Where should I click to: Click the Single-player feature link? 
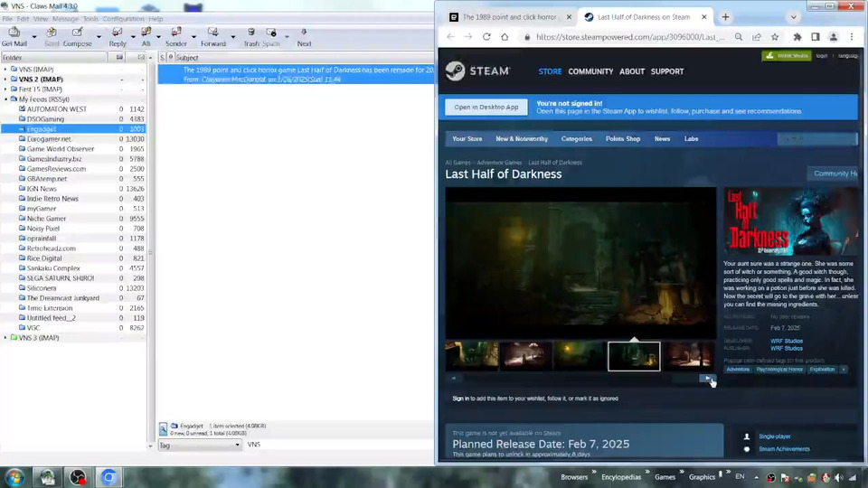tap(775, 436)
